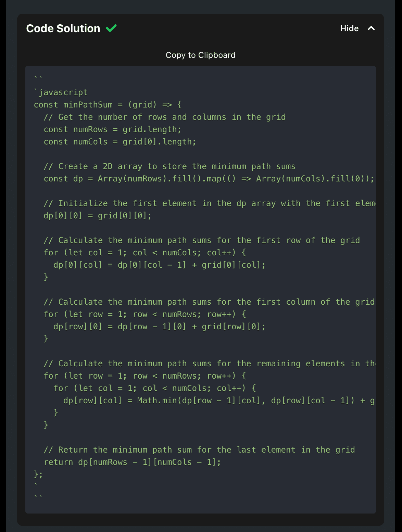Click the dp[0][col] assignment line
The width and height of the screenshot is (402, 532).
[159, 265]
